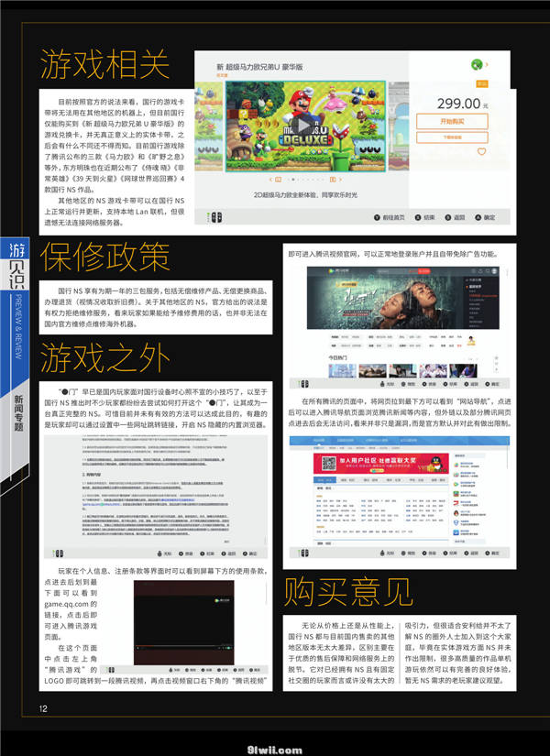Click 确定 hint below Tencent Video page
Viewport: 550px width, 756px height.
click(x=491, y=384)
